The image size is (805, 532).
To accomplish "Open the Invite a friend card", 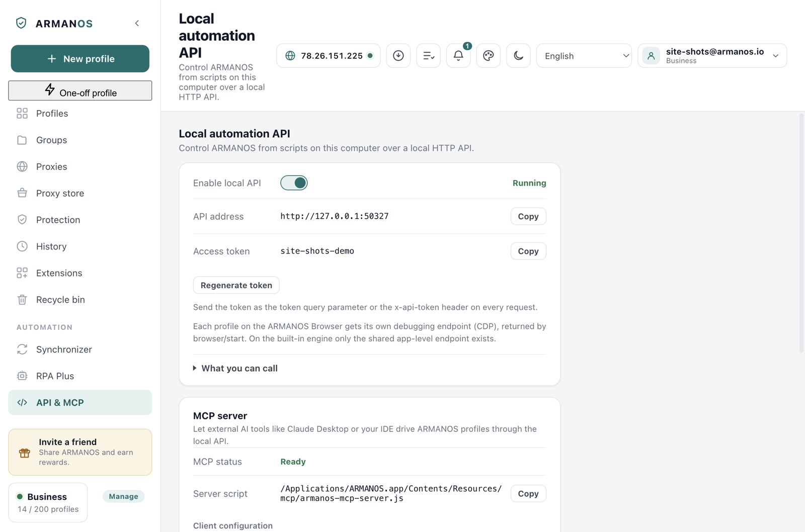I will coord(80,452).
